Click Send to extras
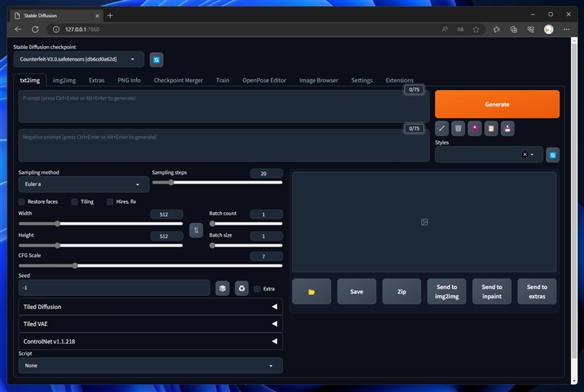Viewport: 584px width, 392px height. tap(536, 291)
